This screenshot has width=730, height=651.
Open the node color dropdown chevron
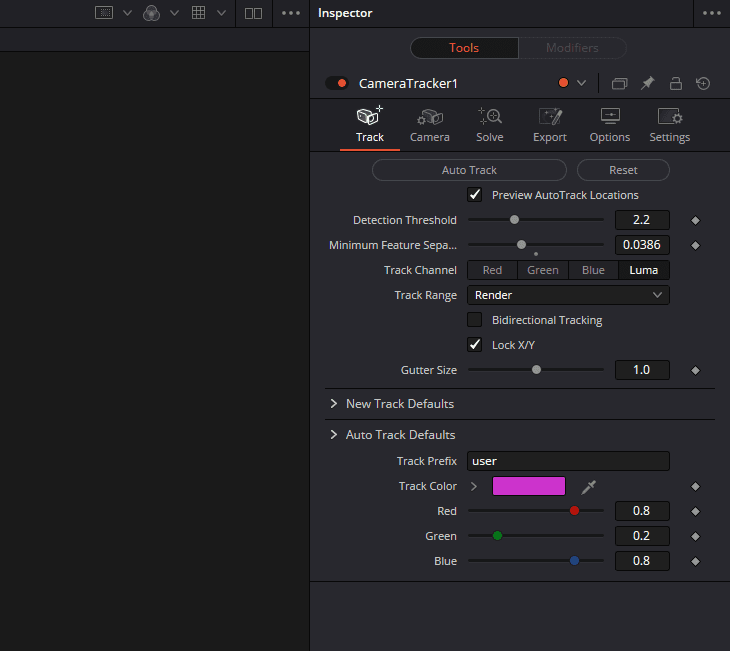coord(581,83)
